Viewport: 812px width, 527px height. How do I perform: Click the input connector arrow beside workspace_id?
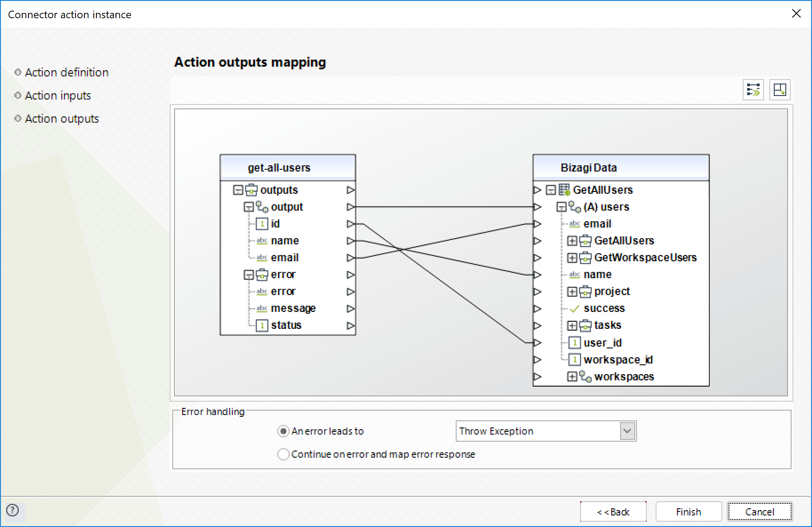[537, 359]
